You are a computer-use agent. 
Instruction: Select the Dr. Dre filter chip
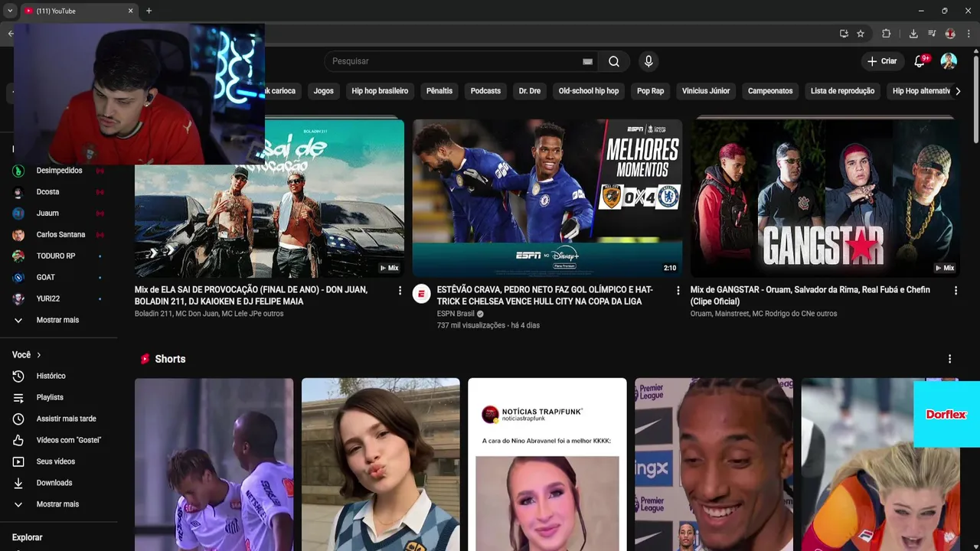(530, 91)
